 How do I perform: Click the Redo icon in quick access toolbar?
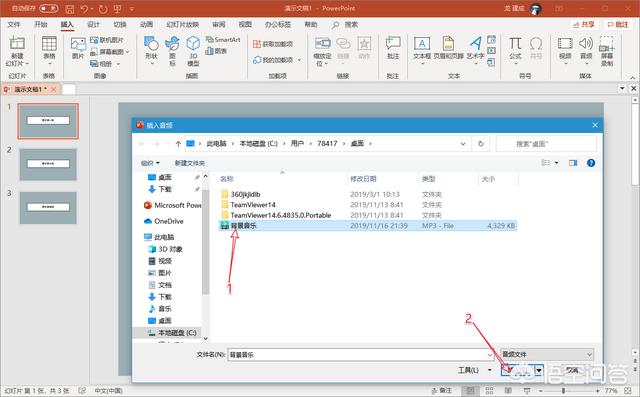(103, 9)
